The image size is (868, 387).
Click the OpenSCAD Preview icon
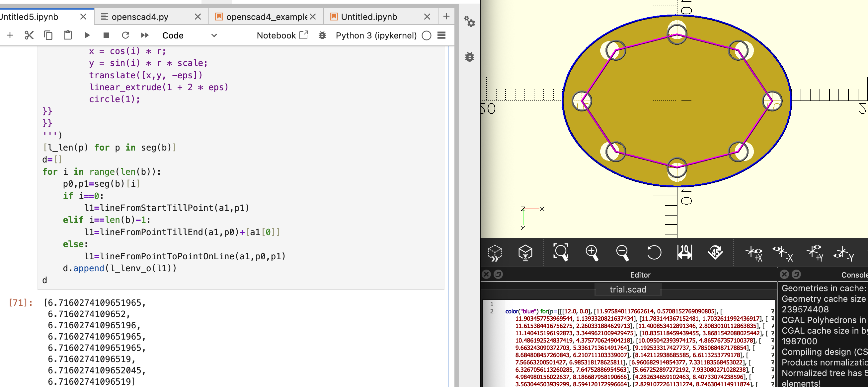click(x=495, y=253)
